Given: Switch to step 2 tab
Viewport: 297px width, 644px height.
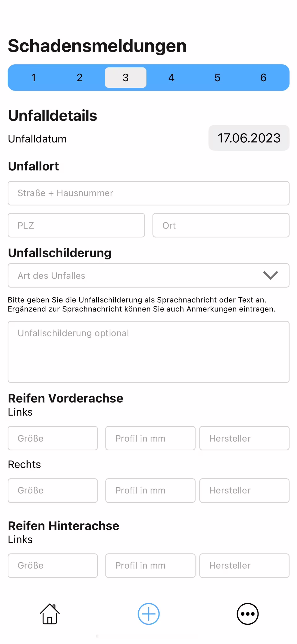Looking at the screenshot, I should coord(80,78).
